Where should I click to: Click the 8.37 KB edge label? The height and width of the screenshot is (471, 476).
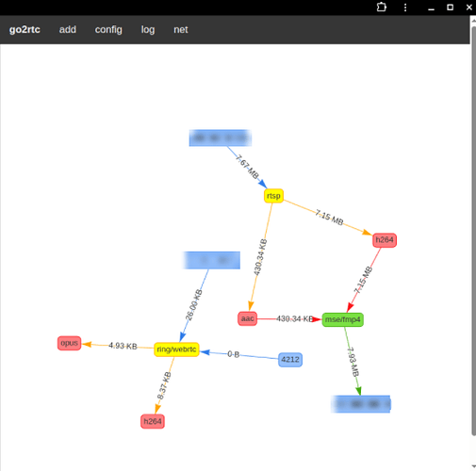[164, 385]
